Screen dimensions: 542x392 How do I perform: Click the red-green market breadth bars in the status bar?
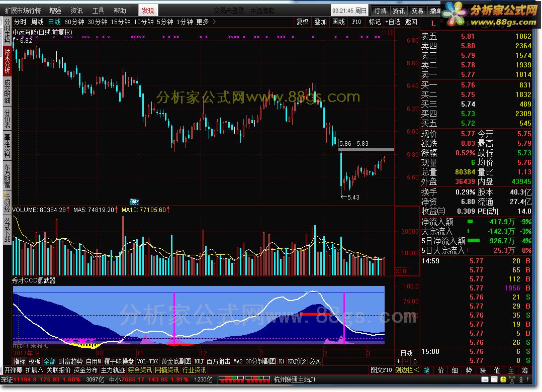click(x=244, y=379)
